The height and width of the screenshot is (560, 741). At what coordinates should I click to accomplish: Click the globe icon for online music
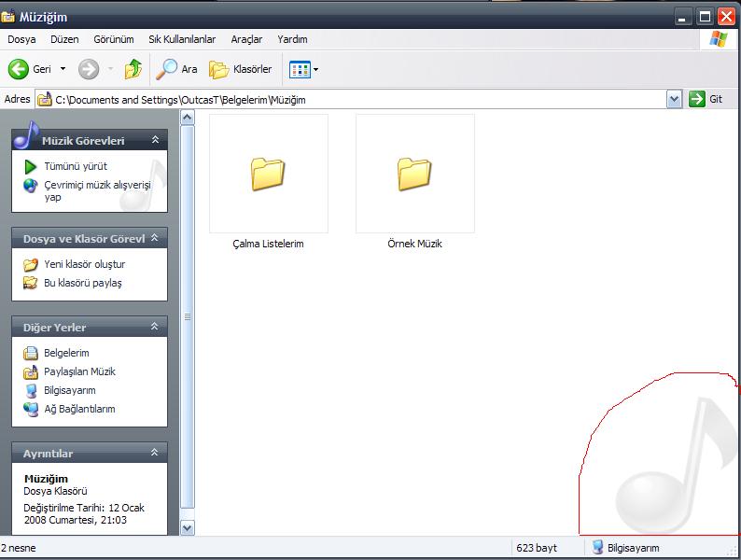tap(31, 185)
